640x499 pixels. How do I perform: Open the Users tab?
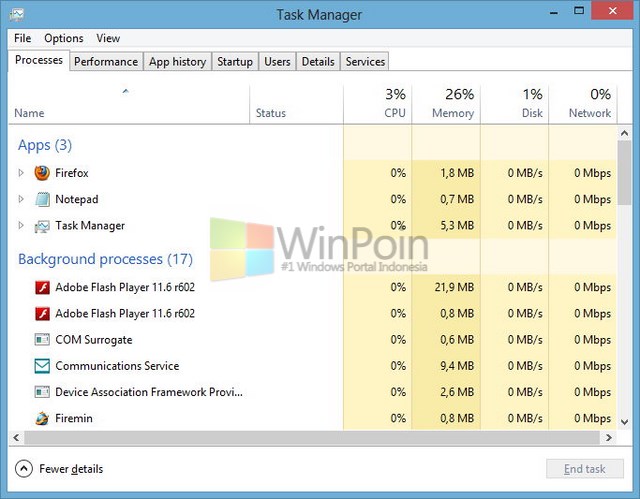[x=277, y=62]
